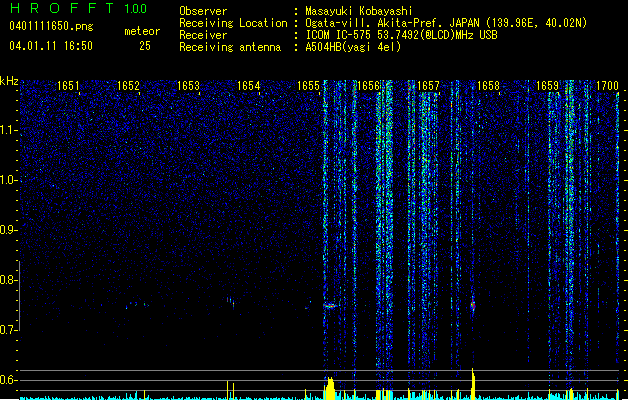Click the meteor label
Viewport: 629px width, 400px height.
point(142,31)
